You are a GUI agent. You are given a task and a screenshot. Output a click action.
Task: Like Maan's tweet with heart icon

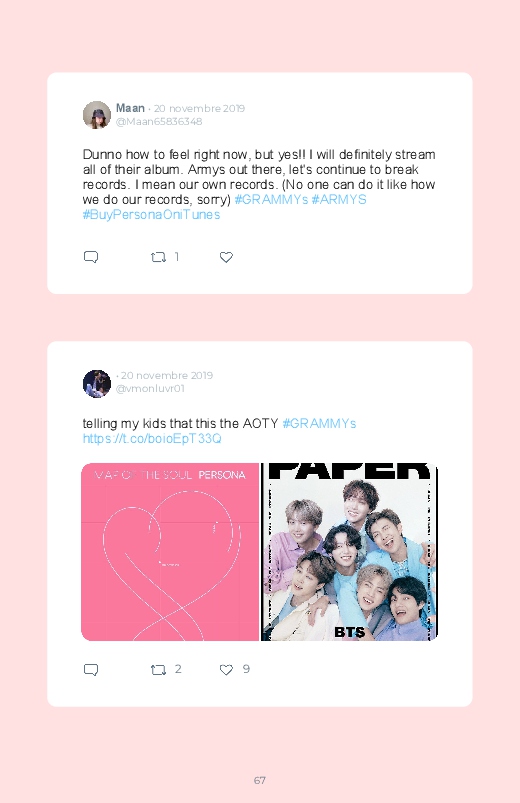click(x=226, y=257)
